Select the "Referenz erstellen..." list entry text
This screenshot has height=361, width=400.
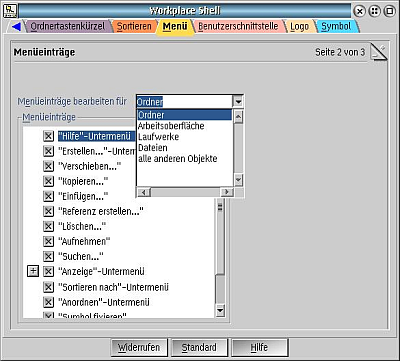point(100,211)
